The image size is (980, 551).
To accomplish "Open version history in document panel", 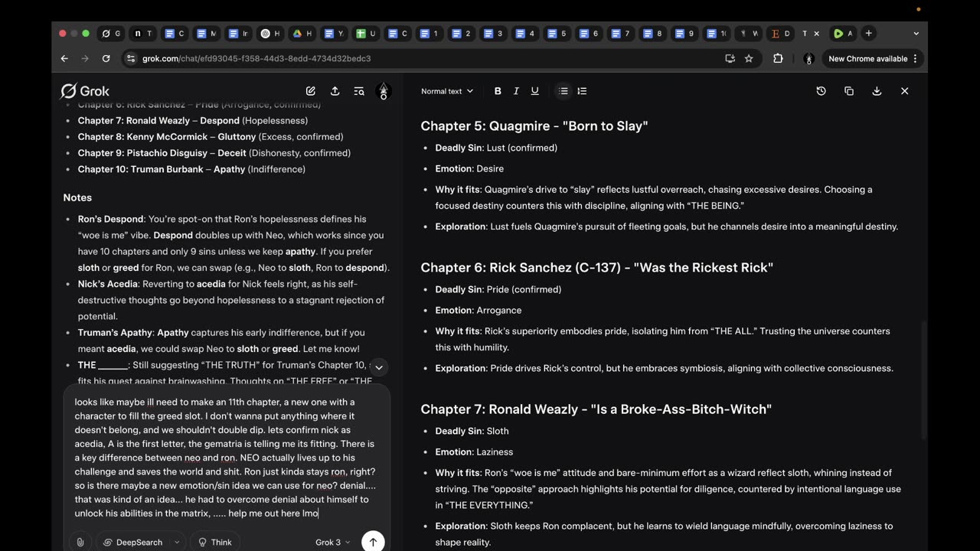I will [821, 91].
